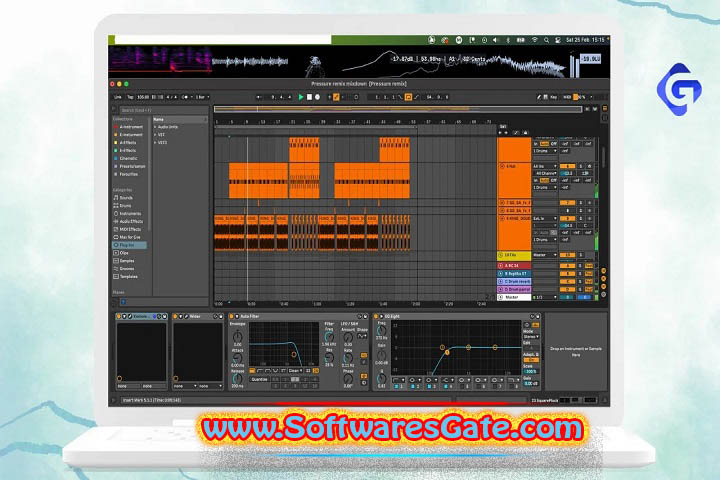Expand the VST3 folder
This screenshot has height=480, width=720.
pos(161,142)
